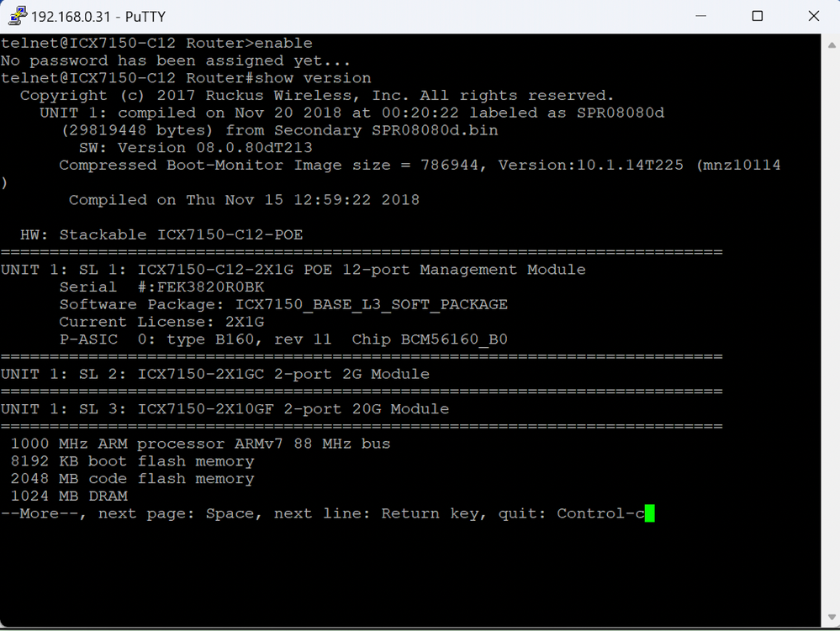The width and height of the screenshot is (840, 631).
Task: Click the vertical scrollbar track
Action: click(x=829, y=336)
